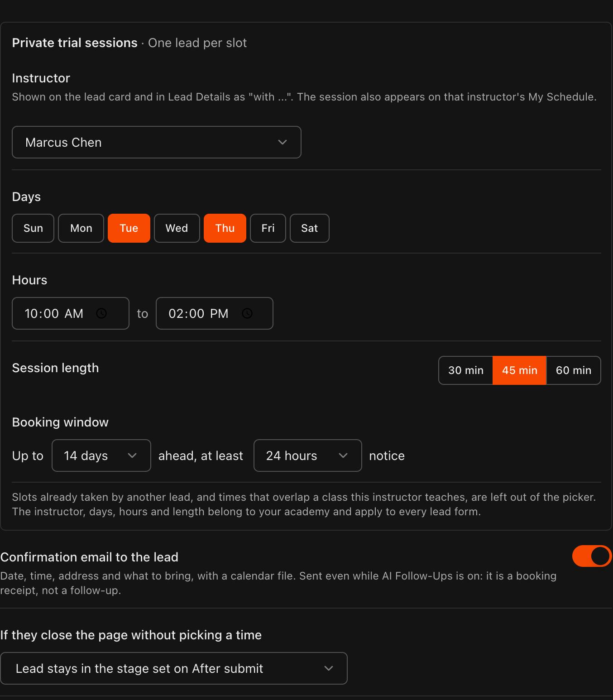
Task: Open the 14 days booking window dropdown
Action: [x=101, y=455]
